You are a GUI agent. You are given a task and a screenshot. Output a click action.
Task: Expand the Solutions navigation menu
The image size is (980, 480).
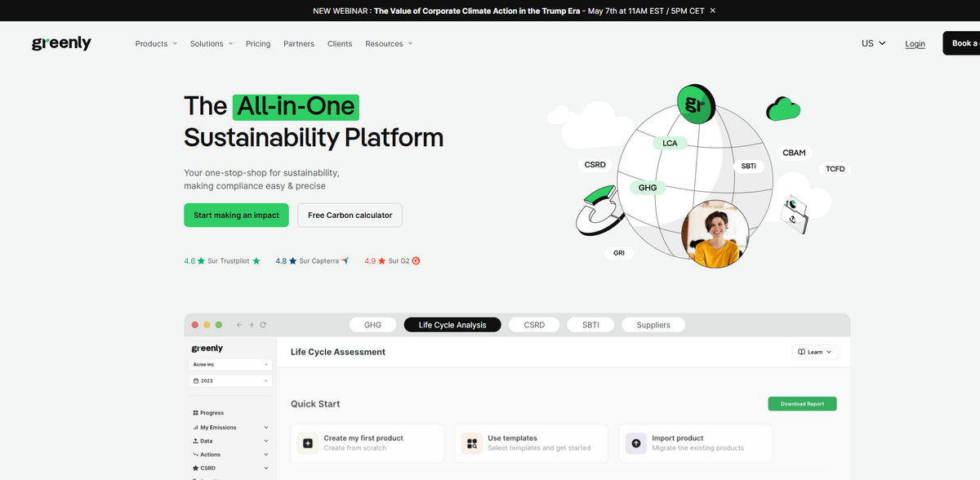click(211, 44)
